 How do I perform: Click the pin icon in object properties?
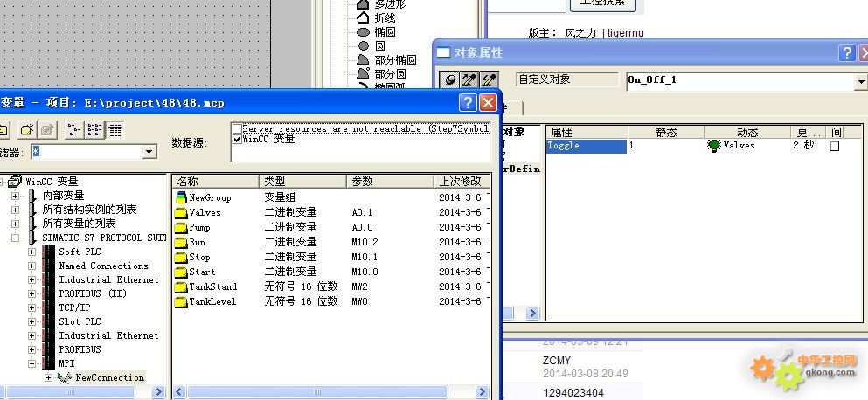click(450, 79)
